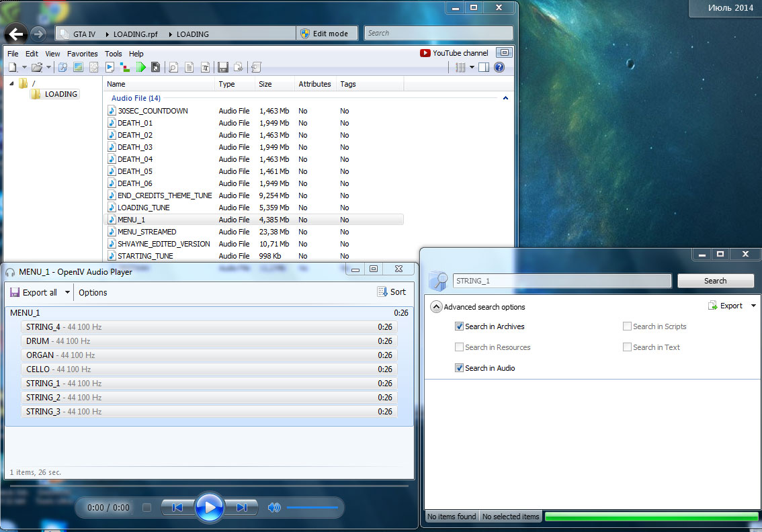Click the stop playback square
This screenshot has height=532, width=762.
click(146, 508)
